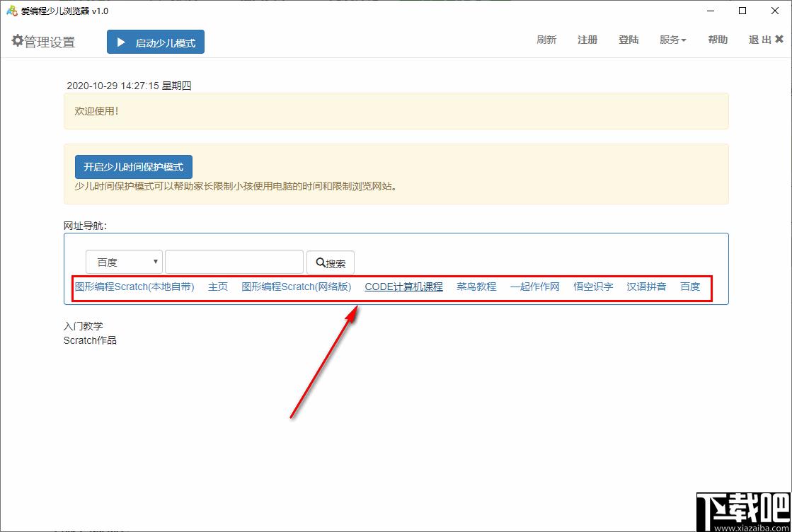Expand the 服务 dropdown menu
The height and width of the screenshot is (532, 792).
673,40
